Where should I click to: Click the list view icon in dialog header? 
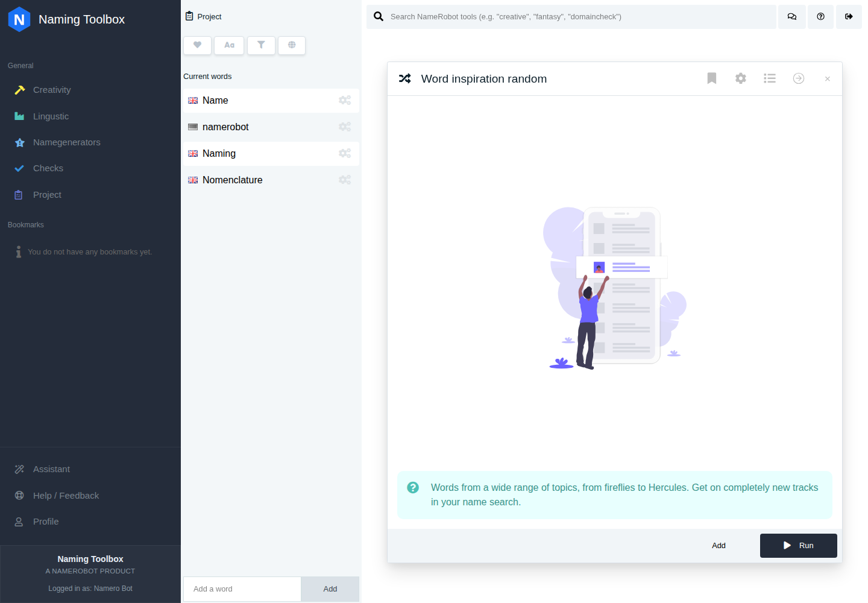point(770,78)
